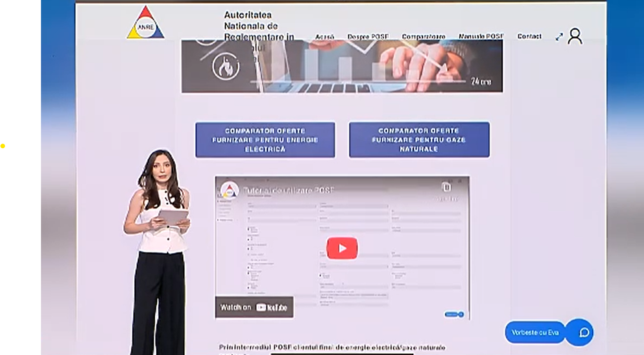Click the channel logo in video header
Image resolution: width=644 pixels, height=355 pixels.
(x=229, y=191)
